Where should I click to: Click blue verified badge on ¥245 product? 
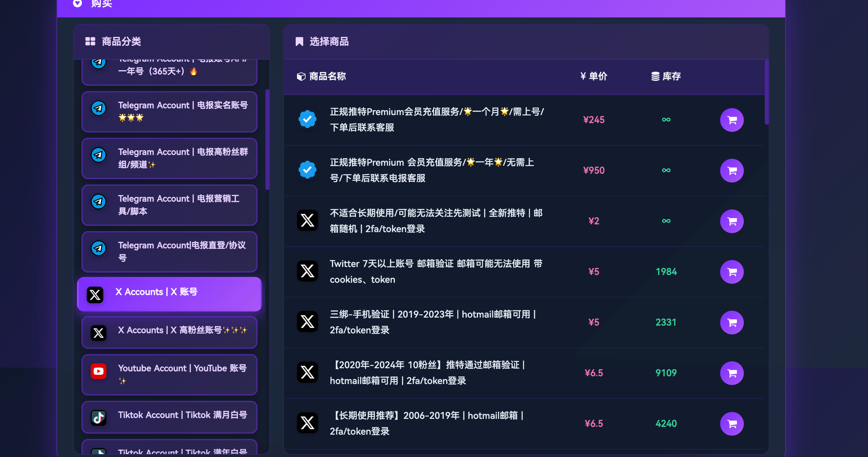307,119
